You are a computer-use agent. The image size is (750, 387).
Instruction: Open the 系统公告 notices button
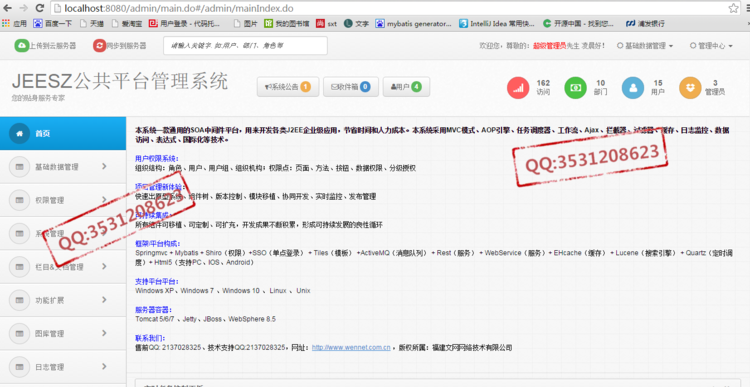click(x=287, y=87)
